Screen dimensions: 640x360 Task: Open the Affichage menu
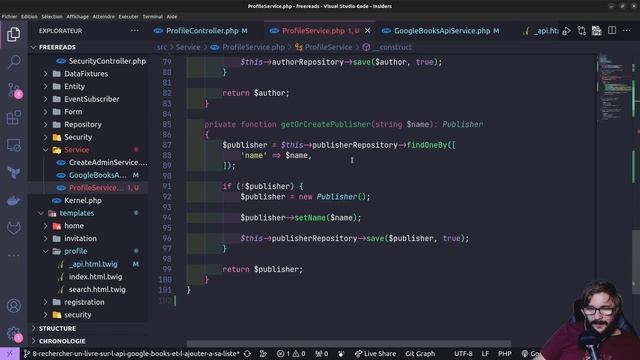(x=78, y=17)
